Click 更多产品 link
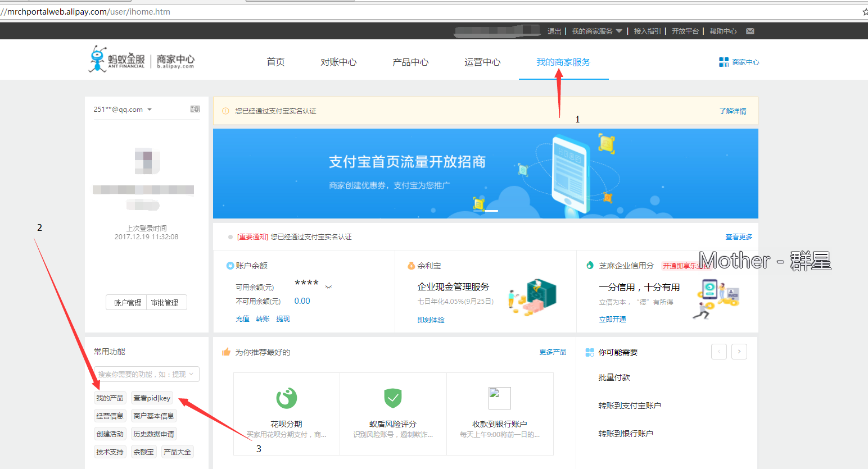Image resolution: width=868 pixels, height=469 pixels. click(553, 352)
